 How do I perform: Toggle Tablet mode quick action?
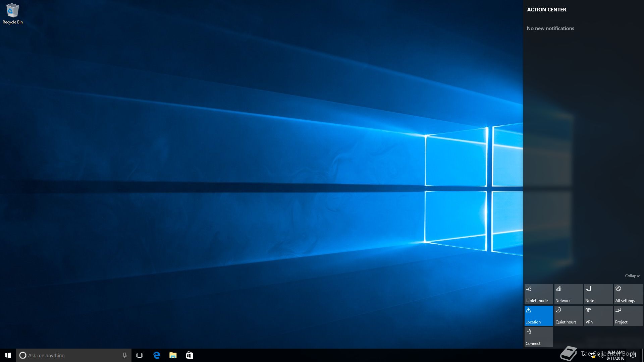[x=538, y=294]
